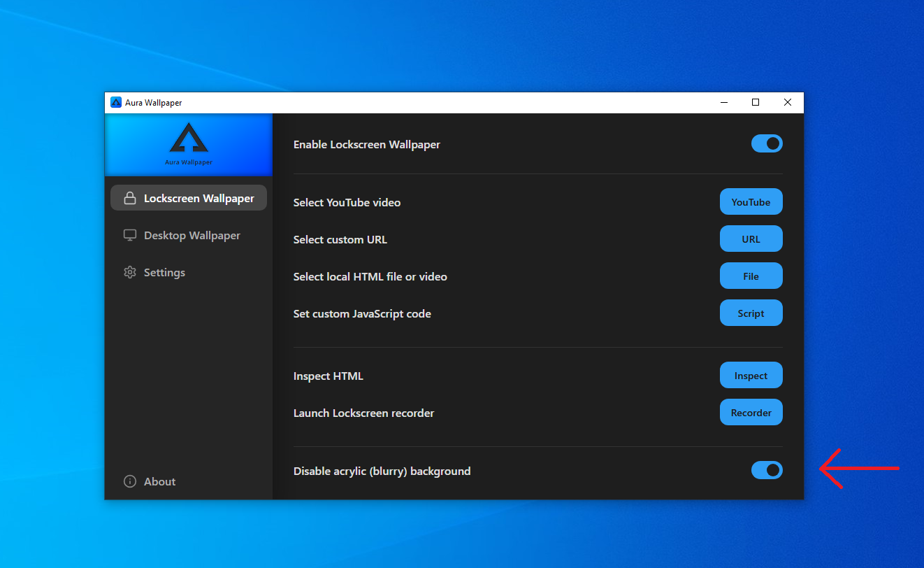
Task: Open the Desktop Wallpaper section
Action: [192, 236]
